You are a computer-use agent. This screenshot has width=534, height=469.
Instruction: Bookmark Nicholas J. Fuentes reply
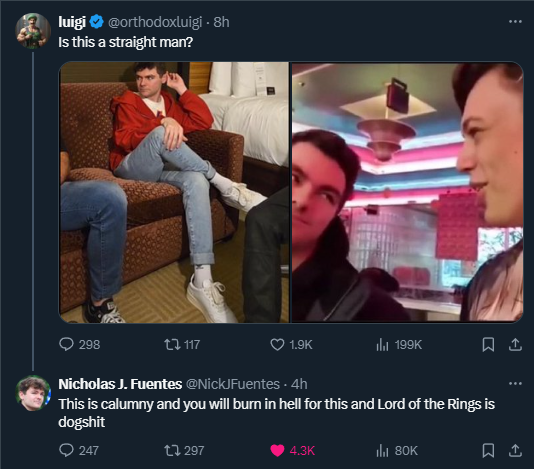coord(488,450)
